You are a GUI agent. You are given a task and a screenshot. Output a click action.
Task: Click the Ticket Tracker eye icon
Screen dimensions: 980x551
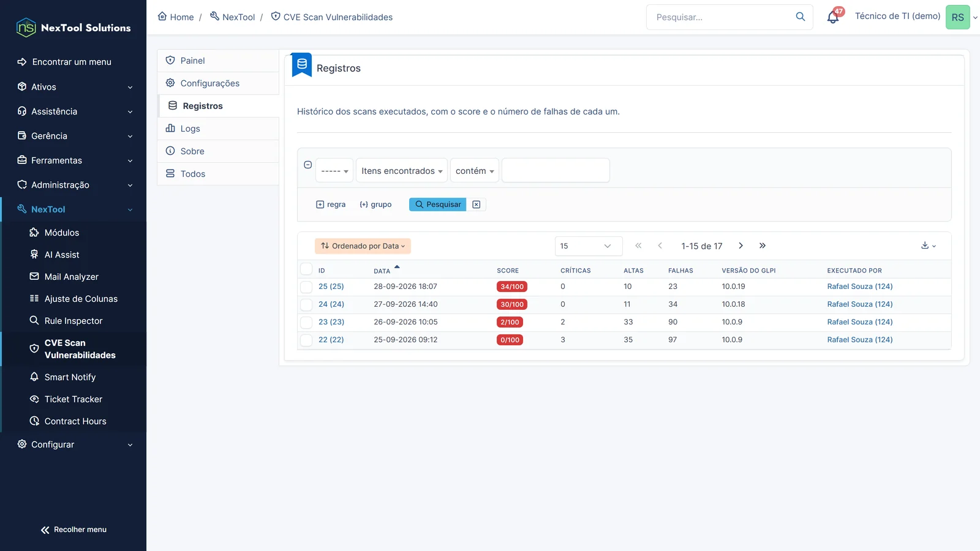click(34, 399)
